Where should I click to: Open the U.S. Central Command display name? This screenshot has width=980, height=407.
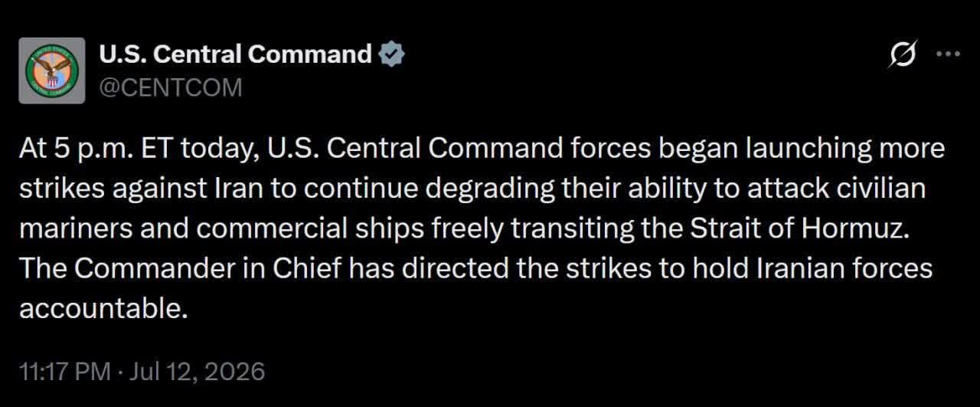(236, 54)
